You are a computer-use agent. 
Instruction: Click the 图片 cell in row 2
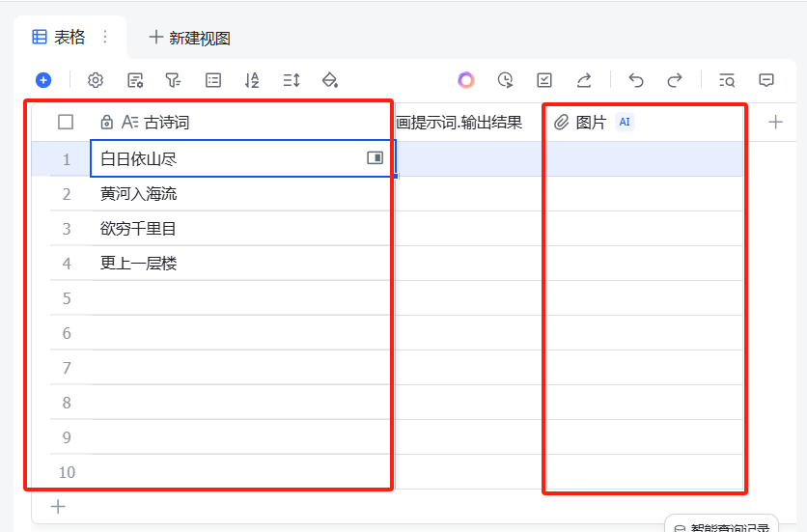tap(645, 194)
